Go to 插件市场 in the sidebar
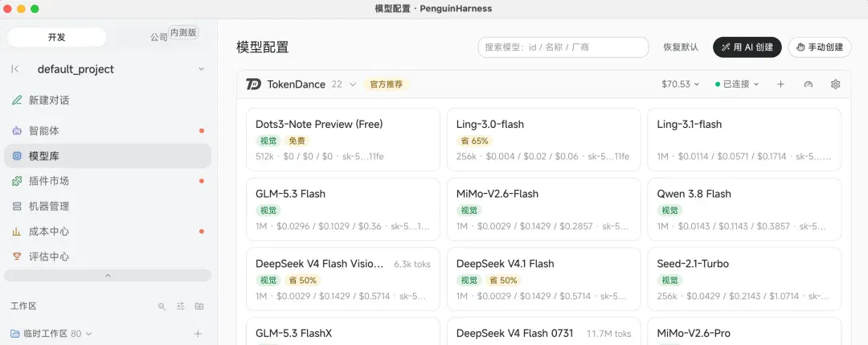868x345 pixels. (x=108, y=181)
